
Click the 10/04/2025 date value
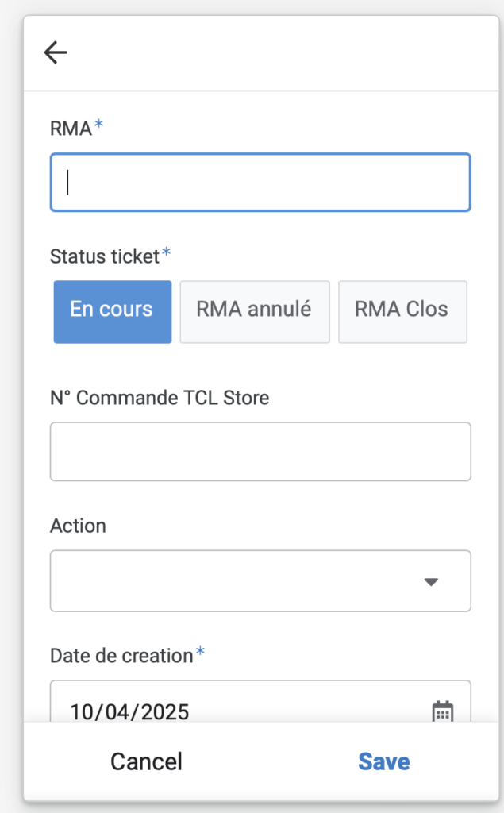129,712
